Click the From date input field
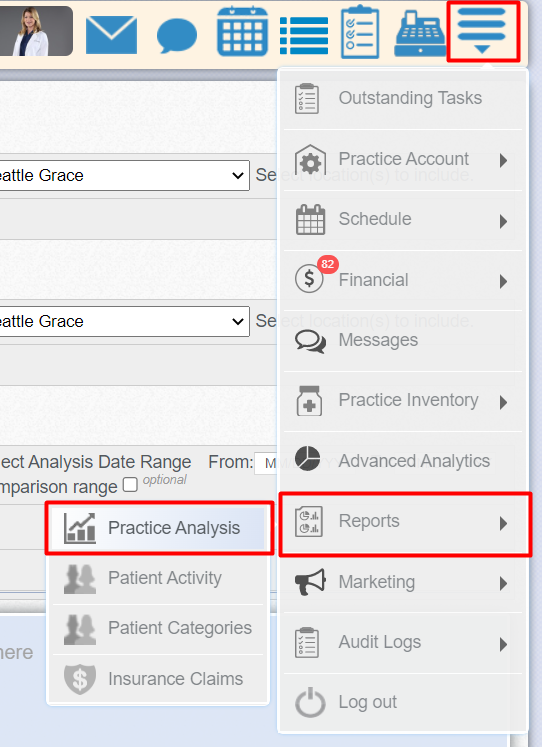This screenshot has height=747, width=542. coord(266,464)
